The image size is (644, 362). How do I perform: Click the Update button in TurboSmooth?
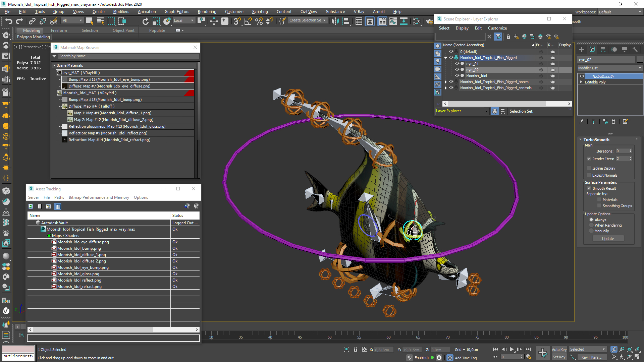[x=608, y=239]
